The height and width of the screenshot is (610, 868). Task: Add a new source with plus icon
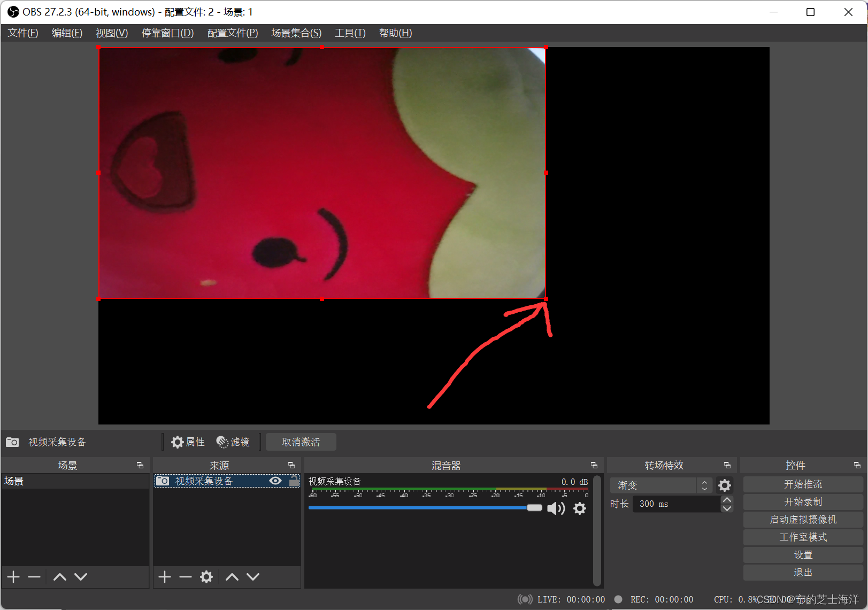coord(165,577)
